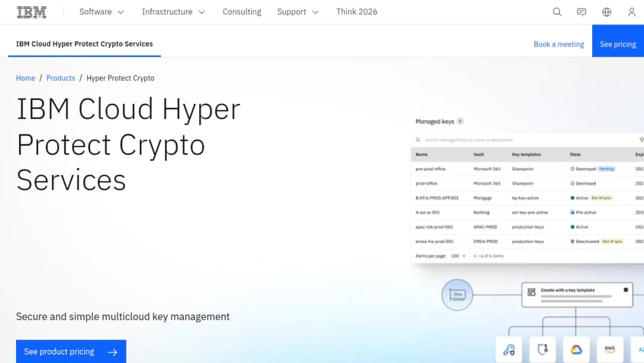Click the AWS icon tile

click(x=610, y=350)
